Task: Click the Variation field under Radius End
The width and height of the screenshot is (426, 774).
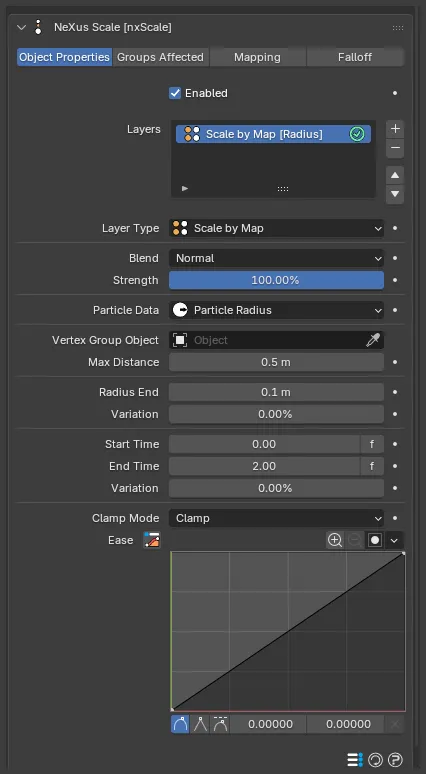Action: click(x=276, y=414)
